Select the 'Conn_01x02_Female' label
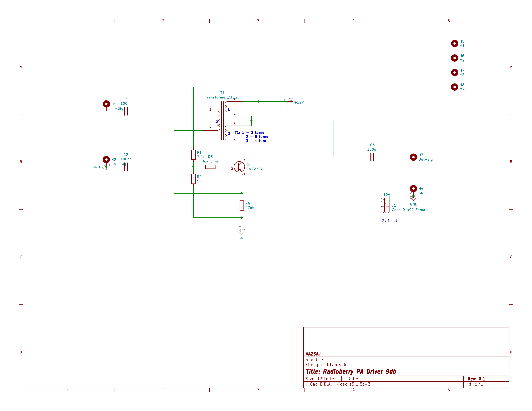The width and height of the screenshot is (532, 411). 410,210
